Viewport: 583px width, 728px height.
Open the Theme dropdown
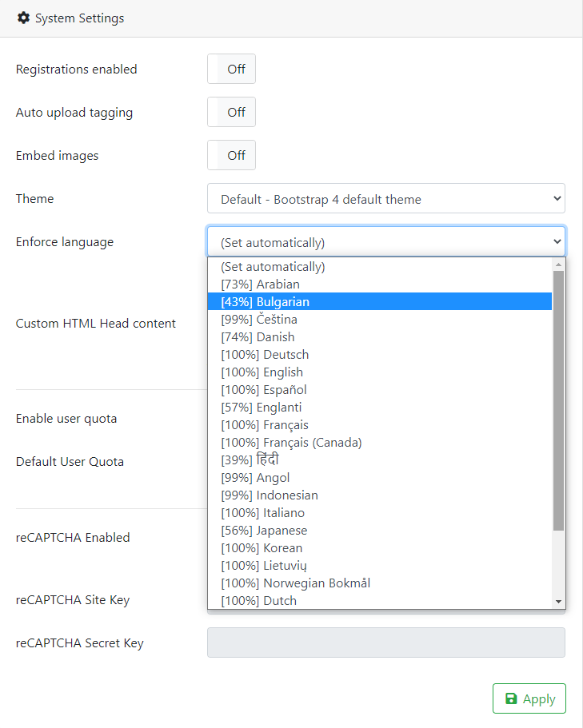tap(386, 199)
